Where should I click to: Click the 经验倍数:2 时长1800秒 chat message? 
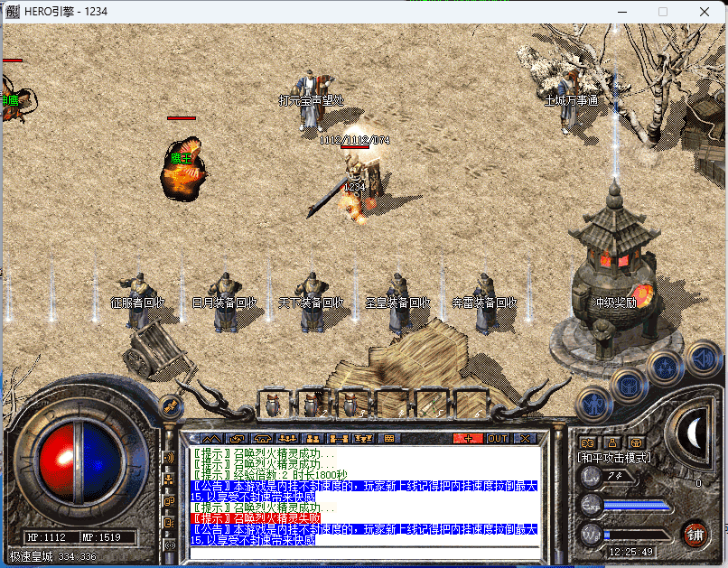(269, 475)
